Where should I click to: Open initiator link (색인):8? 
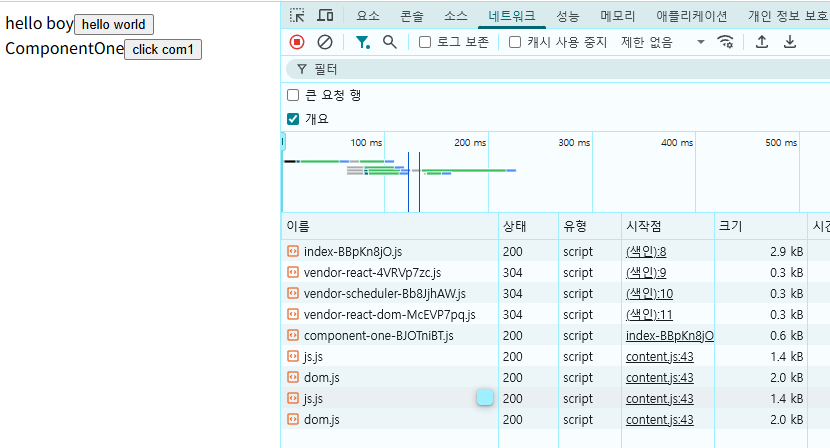coord(646,252)
